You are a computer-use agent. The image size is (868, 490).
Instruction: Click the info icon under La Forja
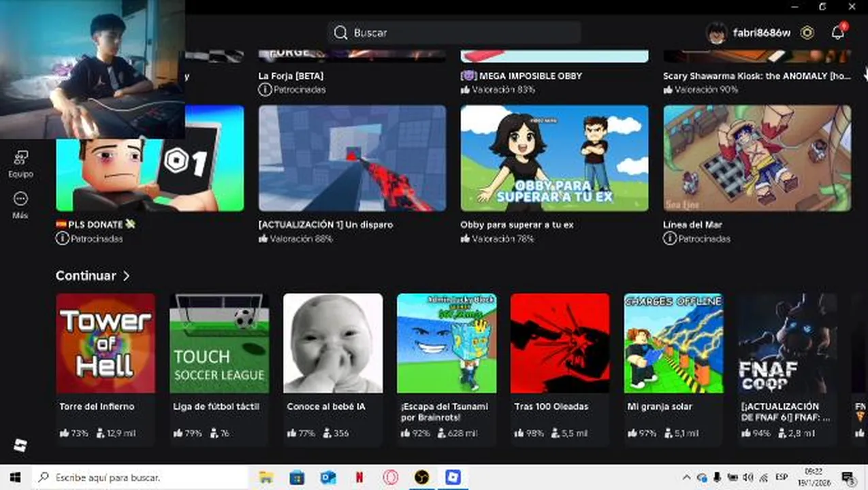click(x=265, y=89)
